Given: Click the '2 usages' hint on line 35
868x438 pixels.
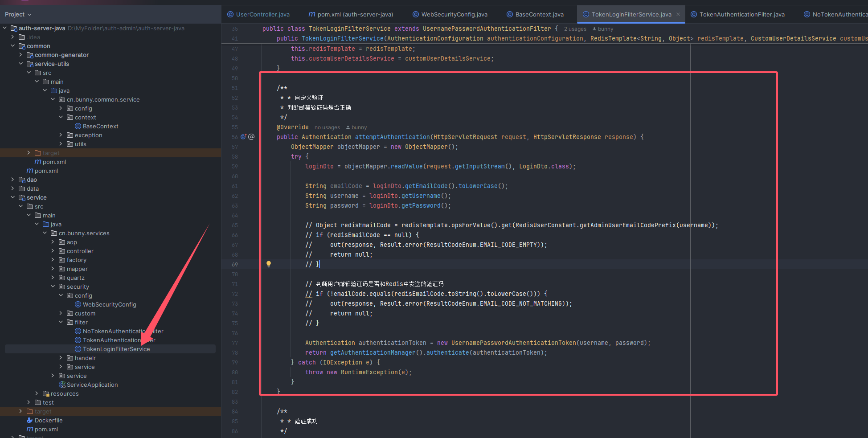Looking at the screenshot, I should click(575, 29).
